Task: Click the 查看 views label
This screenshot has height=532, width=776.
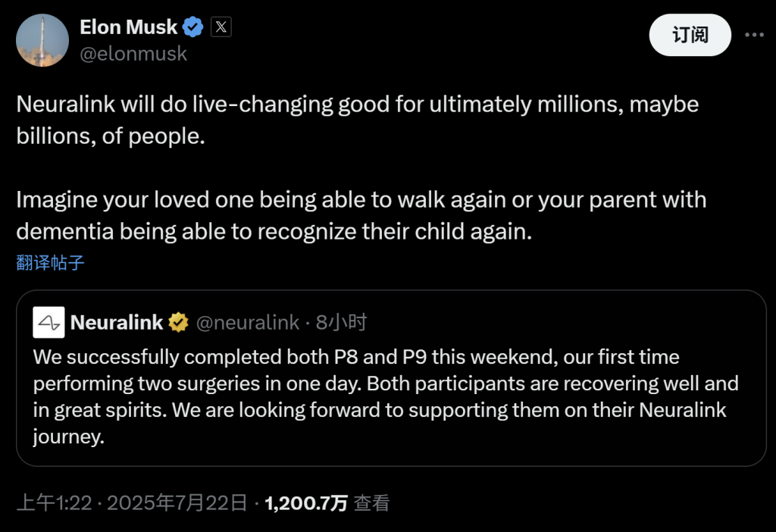Action: click(372, 502)
